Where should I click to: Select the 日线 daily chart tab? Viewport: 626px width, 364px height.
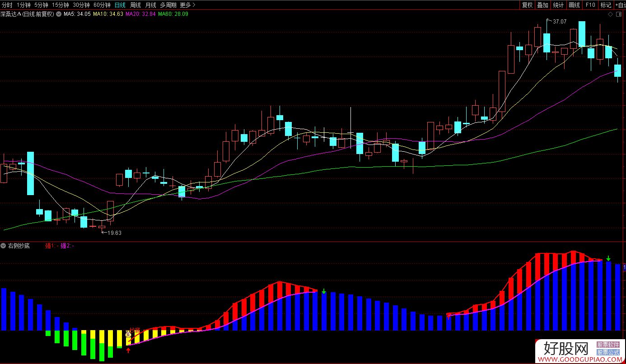pos(120,5)
